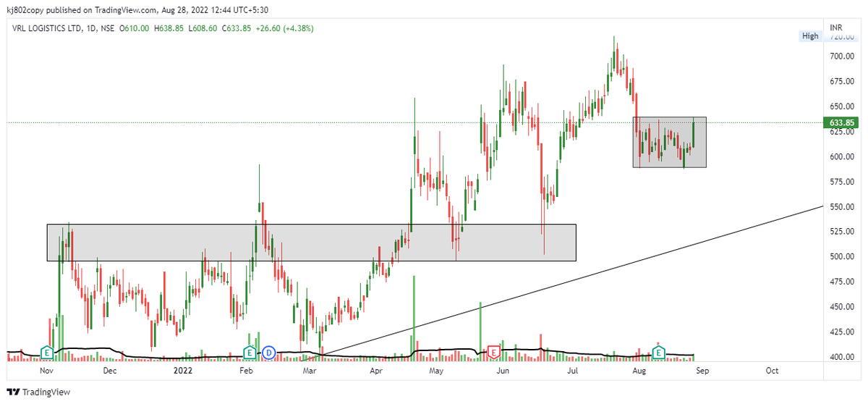Click the Jun label on time axis
868x404 pixels.
[x=503, y=370]
